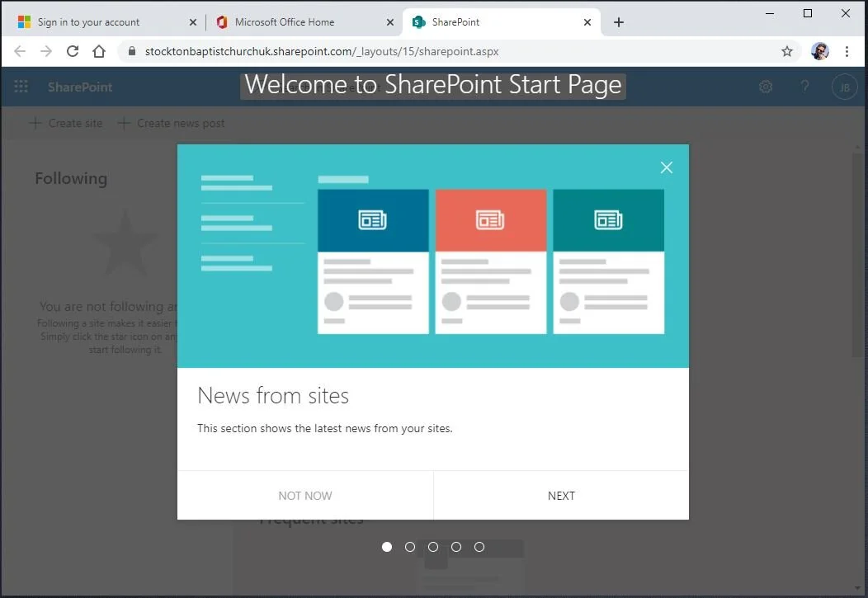Reload the current page
This screenshot has height=598, width=868.
coord(73,51)
